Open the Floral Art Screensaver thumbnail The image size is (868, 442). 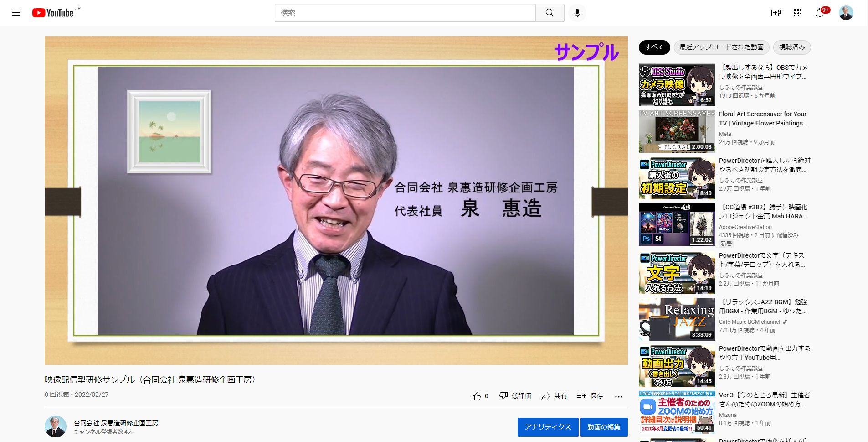(x=677, y=132)
